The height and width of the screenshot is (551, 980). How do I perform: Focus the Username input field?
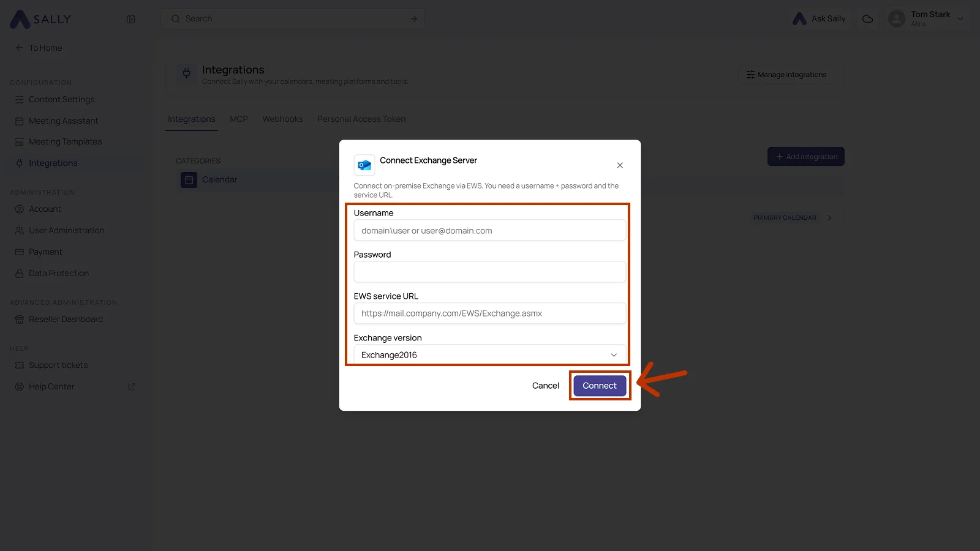[x=490, y=231]
